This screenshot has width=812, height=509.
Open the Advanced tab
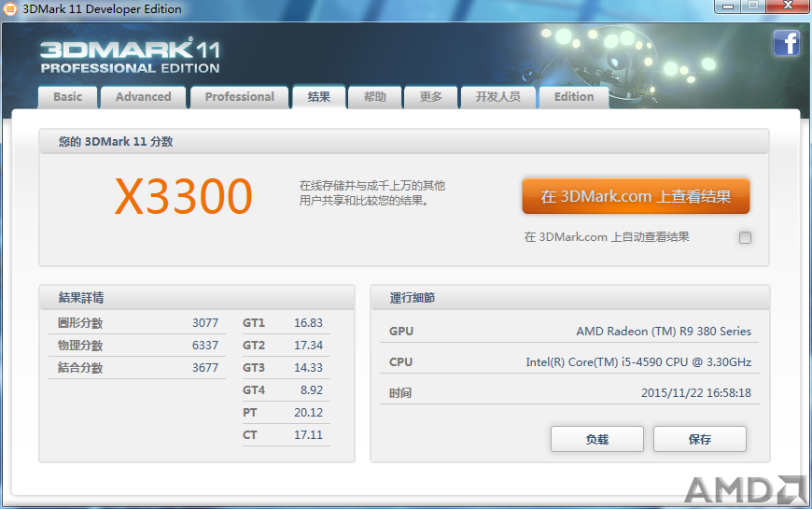[144, 97]
